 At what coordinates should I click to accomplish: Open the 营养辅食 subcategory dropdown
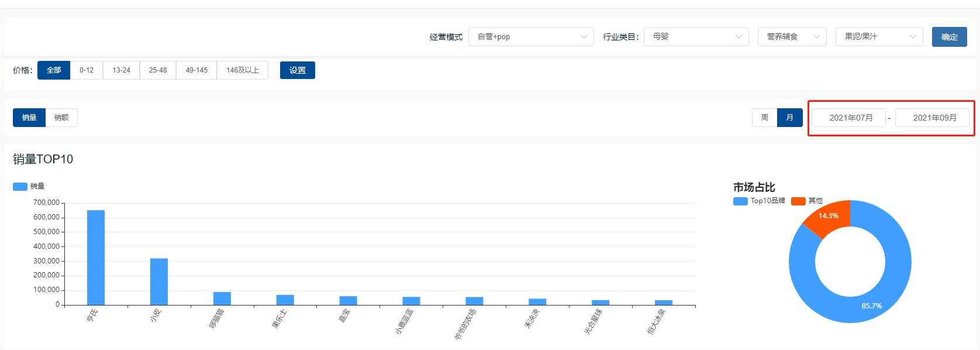click(x=792, y=37)
